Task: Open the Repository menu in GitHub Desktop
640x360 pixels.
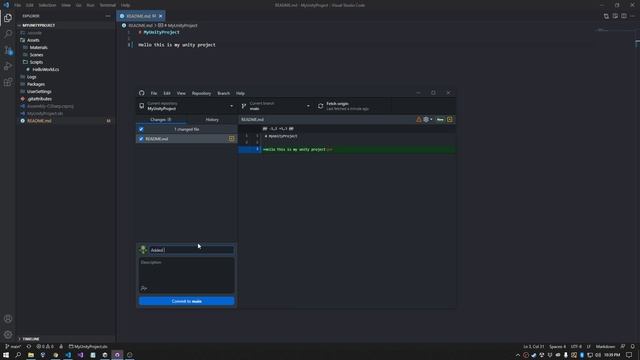Action: coord(201,93)
